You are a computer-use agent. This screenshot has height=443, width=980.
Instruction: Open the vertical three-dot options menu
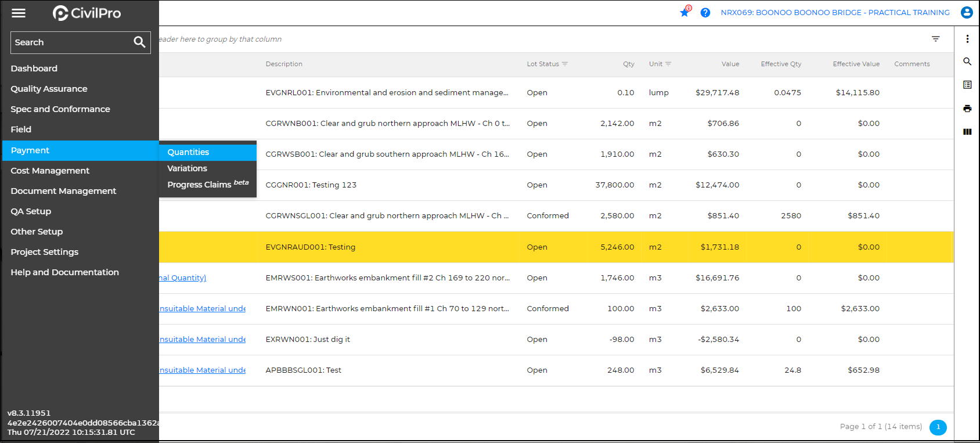(967, 39)
